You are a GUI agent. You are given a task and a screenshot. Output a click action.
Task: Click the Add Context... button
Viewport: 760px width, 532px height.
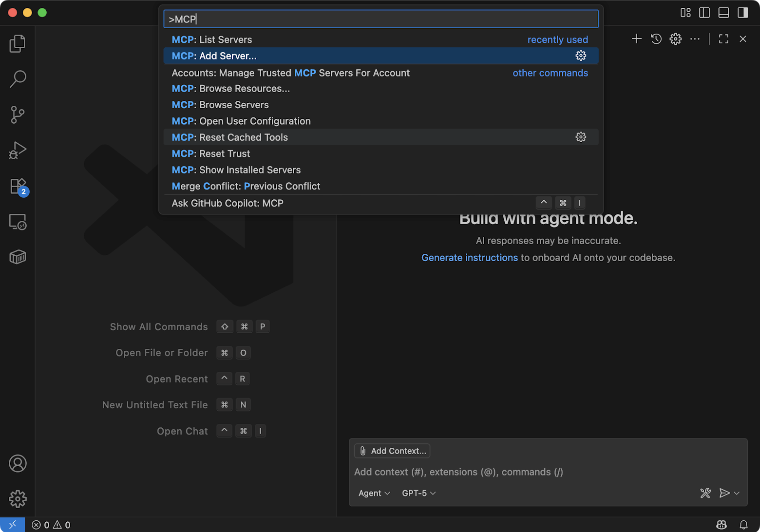pyautogui.click(x=392, y=451)
